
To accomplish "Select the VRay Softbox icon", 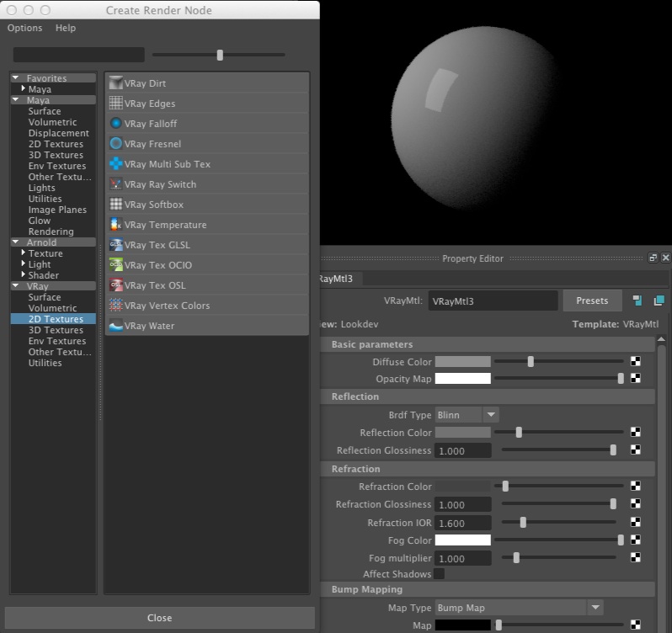I will pos(115,205).
